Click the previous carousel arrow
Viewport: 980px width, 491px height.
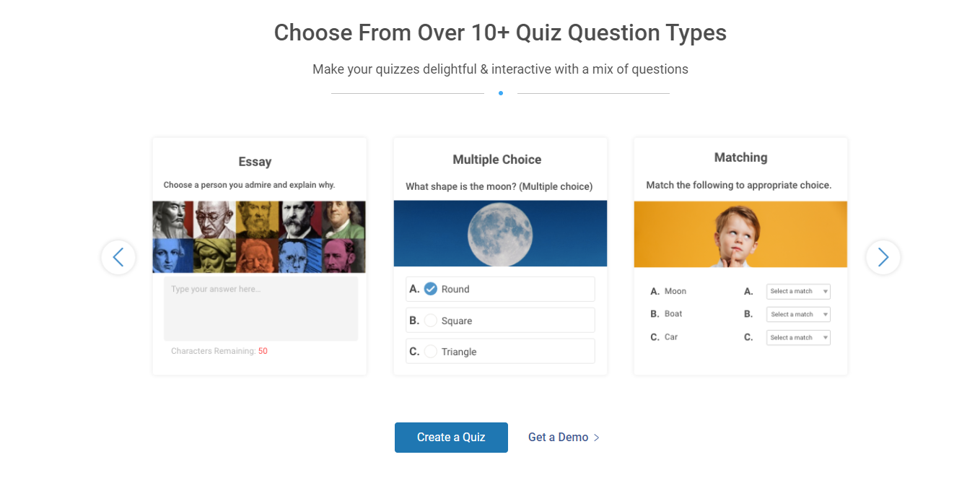[x=118, y=257]
